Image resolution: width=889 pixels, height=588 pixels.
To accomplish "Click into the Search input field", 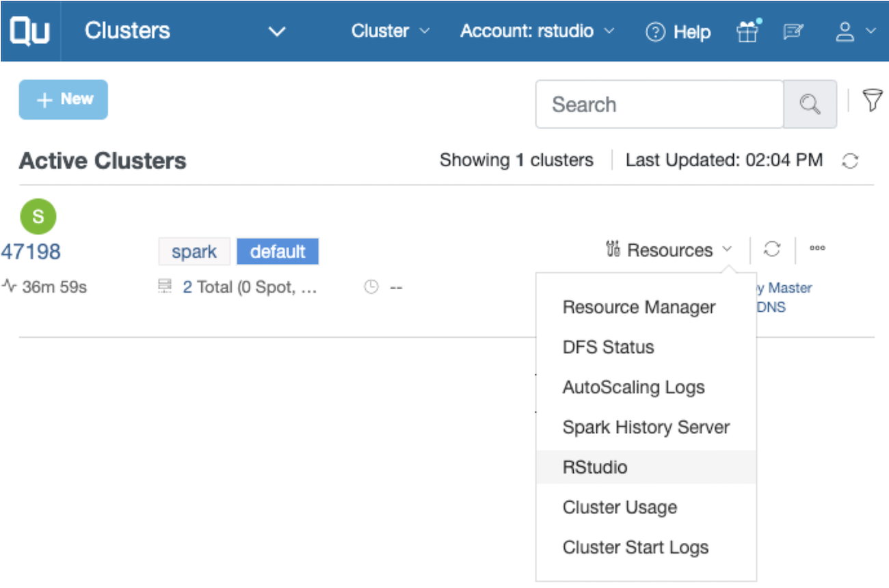I will [x=659, y=105].
